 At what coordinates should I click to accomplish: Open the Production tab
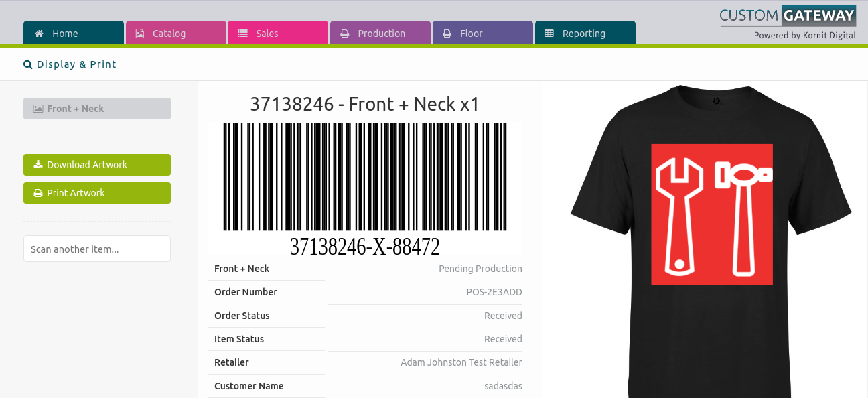380,33
